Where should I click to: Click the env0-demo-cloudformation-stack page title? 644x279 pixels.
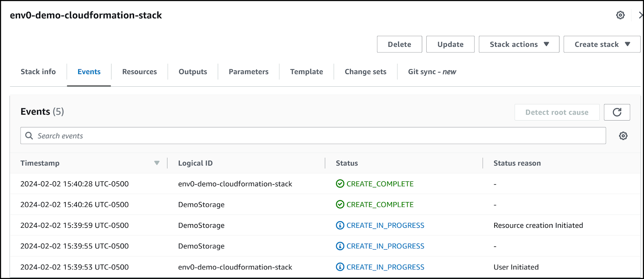click(86, 15)
